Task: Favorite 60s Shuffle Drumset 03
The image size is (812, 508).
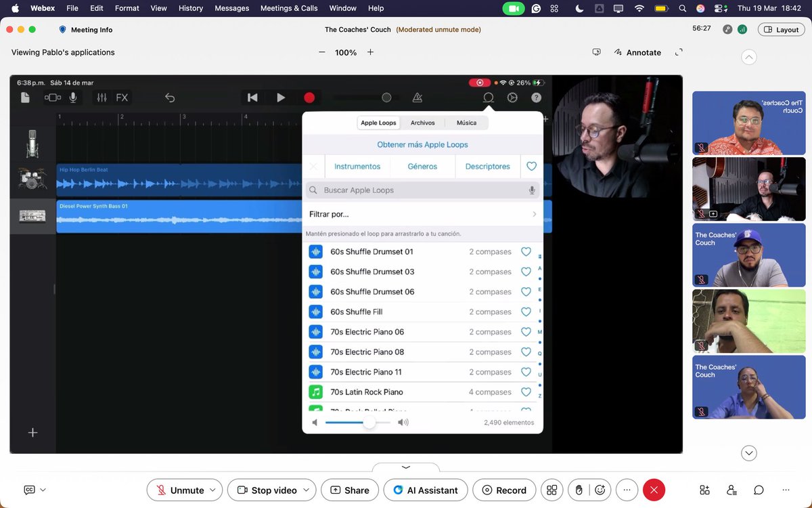Action: pyautogui.click(x=526, y=272)
